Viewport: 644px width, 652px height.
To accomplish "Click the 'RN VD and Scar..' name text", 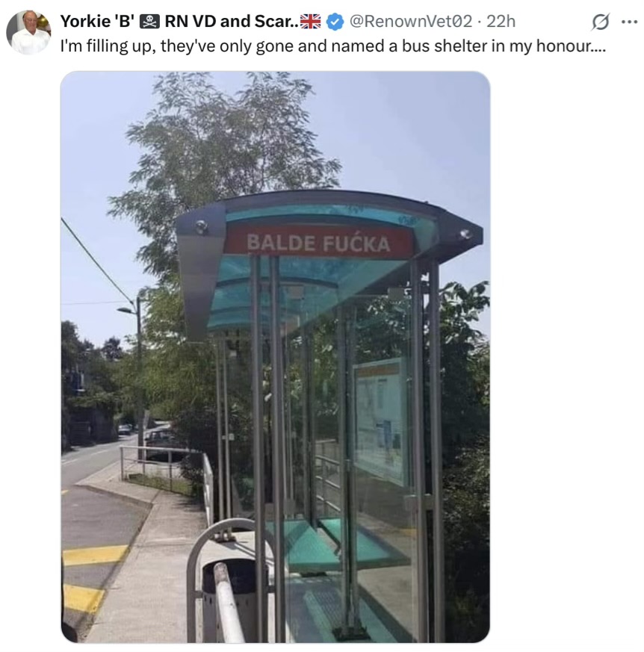I will click(x=232, y=21).
